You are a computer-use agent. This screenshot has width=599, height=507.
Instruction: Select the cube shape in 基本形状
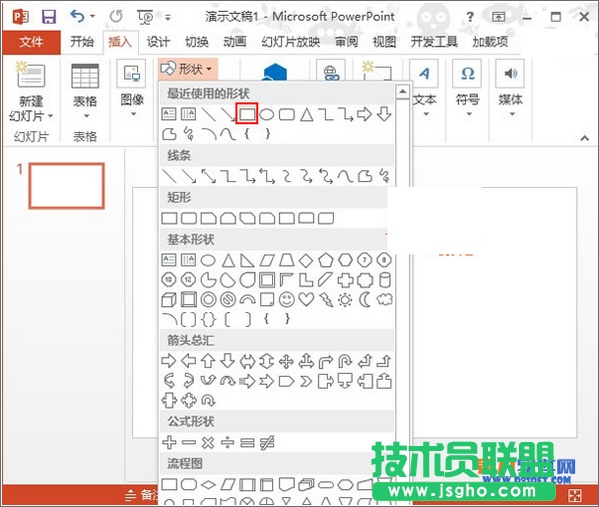click(169, 300)
